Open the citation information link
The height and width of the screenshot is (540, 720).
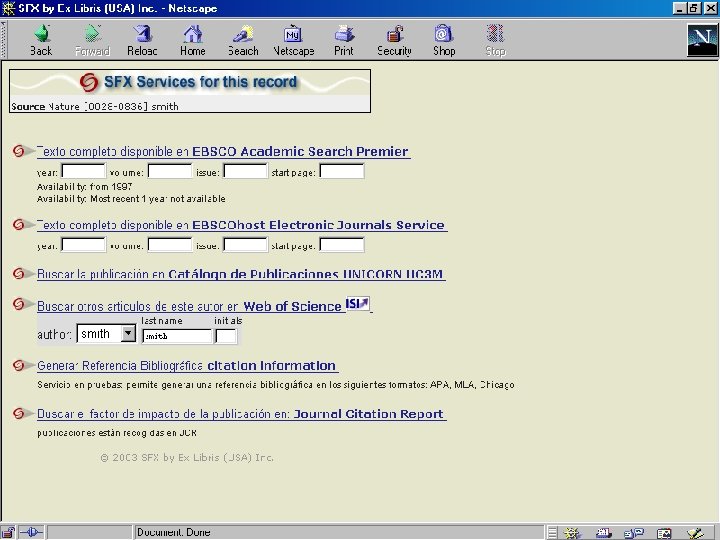pyautogui.click(x=187, y=366)
